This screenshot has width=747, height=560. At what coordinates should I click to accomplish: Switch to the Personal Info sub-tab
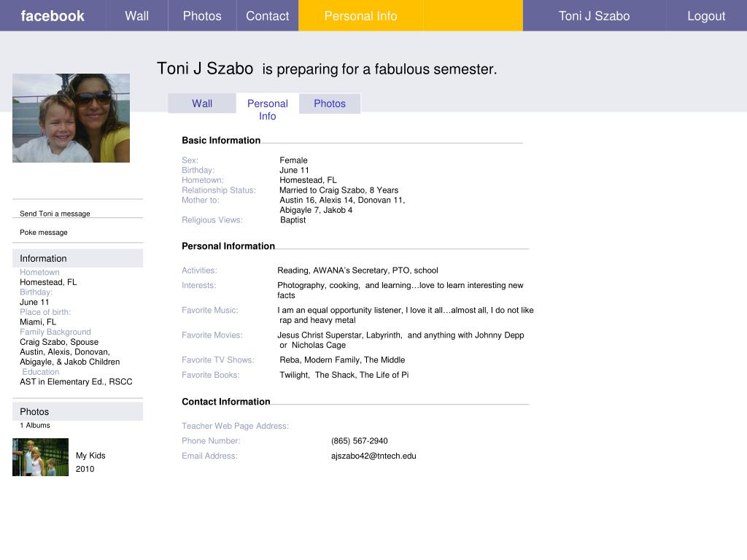pos(268,109)
